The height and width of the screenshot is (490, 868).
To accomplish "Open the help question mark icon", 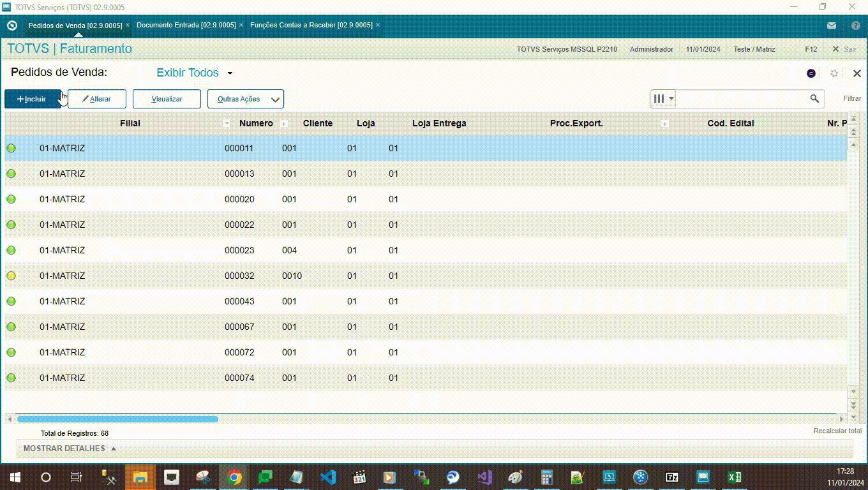I will [856, 26].
